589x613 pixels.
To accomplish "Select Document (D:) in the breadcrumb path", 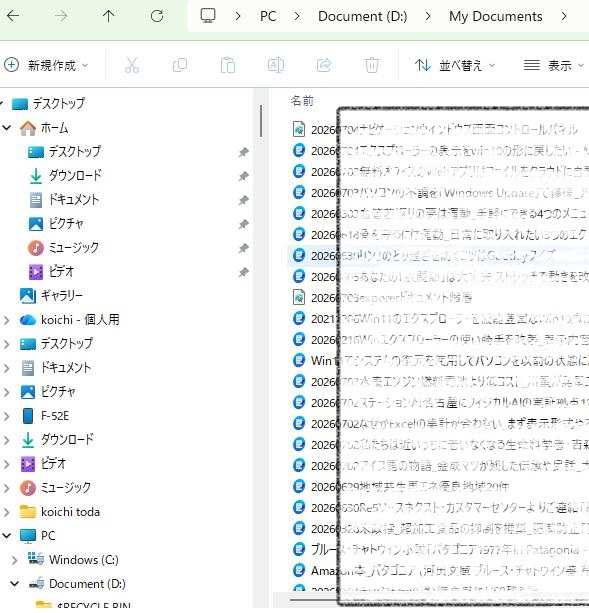I will tap(362, 16).
